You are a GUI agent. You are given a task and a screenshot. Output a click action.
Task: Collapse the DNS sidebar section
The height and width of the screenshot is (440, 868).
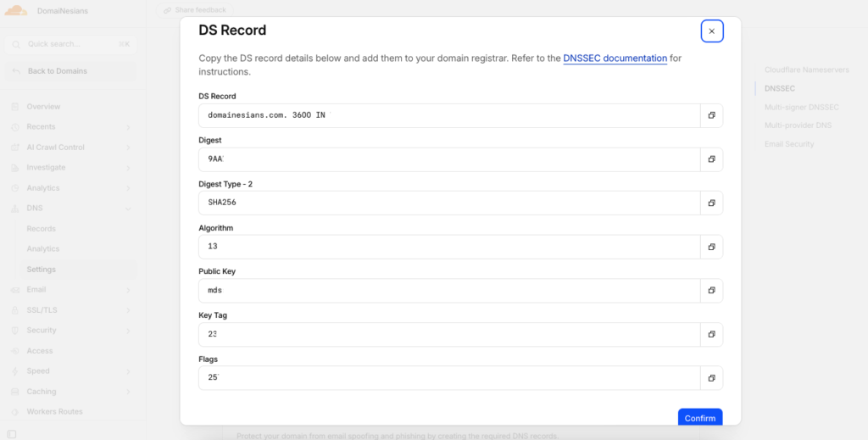[x=129, y=209]
